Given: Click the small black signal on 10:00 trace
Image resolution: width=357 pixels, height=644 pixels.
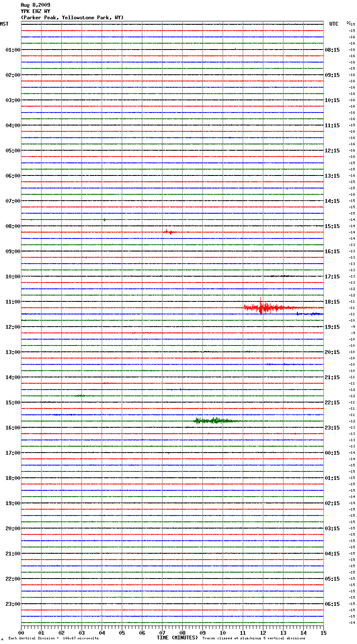Looking at the screenshot, I should coord(282,276).
